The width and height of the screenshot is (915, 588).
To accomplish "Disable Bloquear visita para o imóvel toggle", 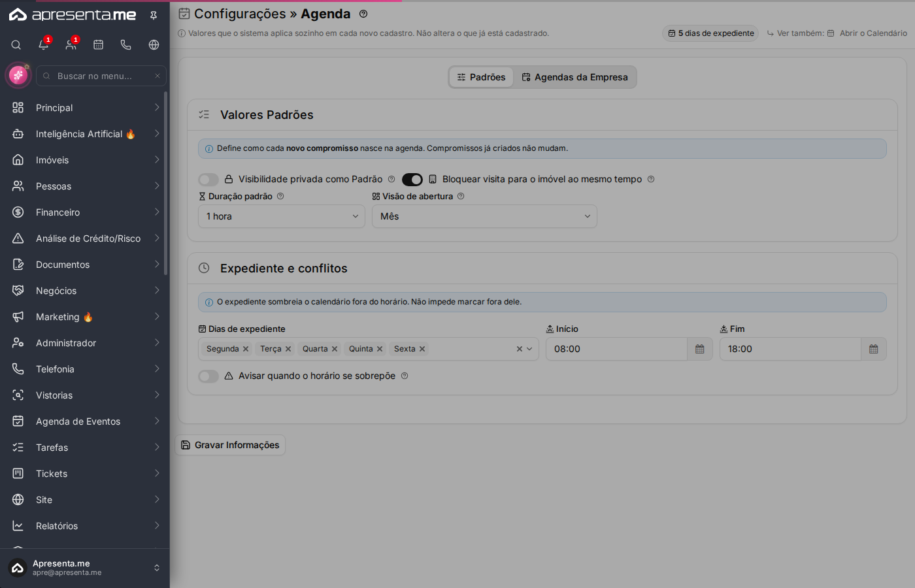I will coord(412,179).
